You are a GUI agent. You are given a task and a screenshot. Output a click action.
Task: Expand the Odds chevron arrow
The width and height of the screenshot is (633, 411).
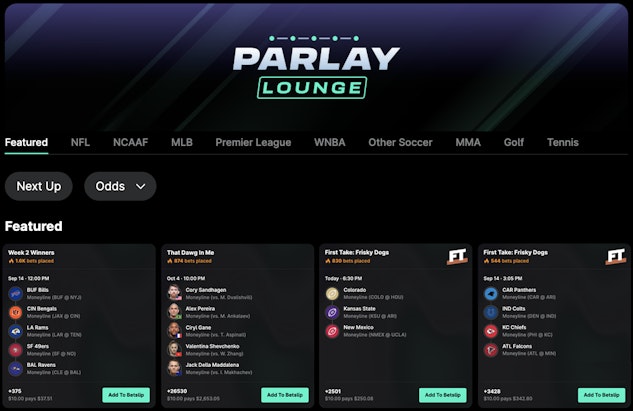[x=140, y=187]
